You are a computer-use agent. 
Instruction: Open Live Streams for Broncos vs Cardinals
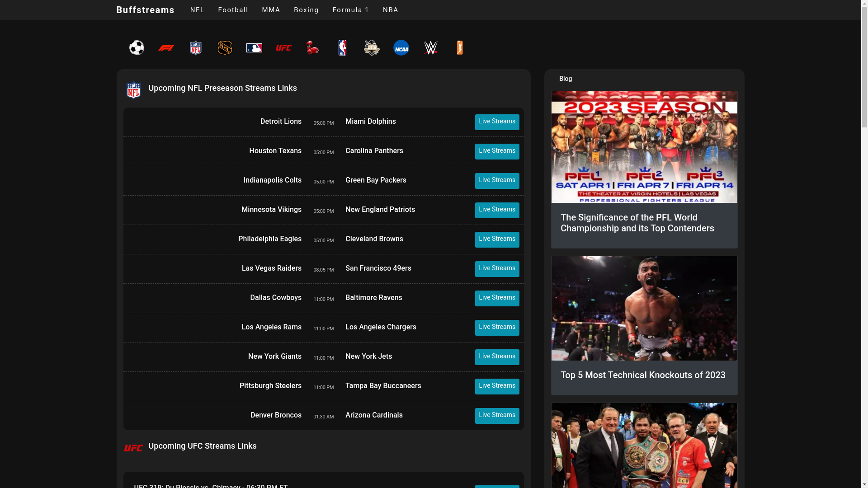point(497,416)
